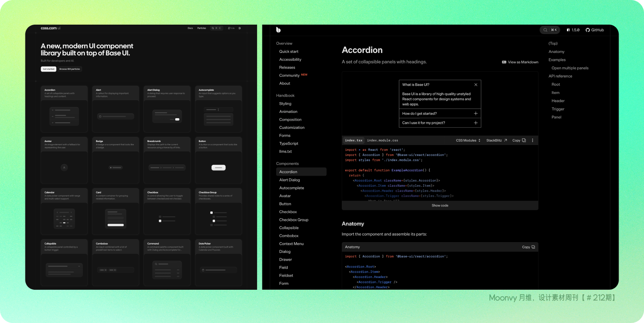Click the Get started button
The image size is (644, 323).
[x=48, y=69]
